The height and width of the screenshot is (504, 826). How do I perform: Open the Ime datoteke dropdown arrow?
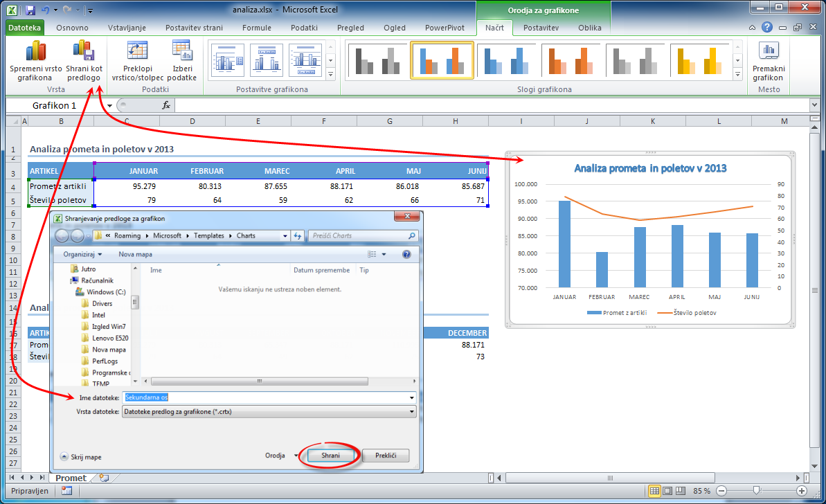pyautogui.click(x=412, y=397)
